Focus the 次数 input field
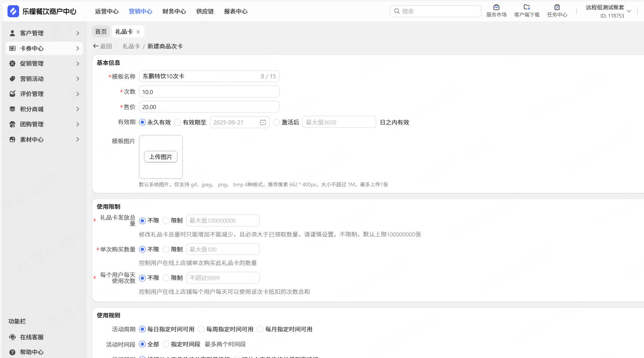The width and height of the screenshot is (644, 358). pyautogui.click(x=209, y=92)
